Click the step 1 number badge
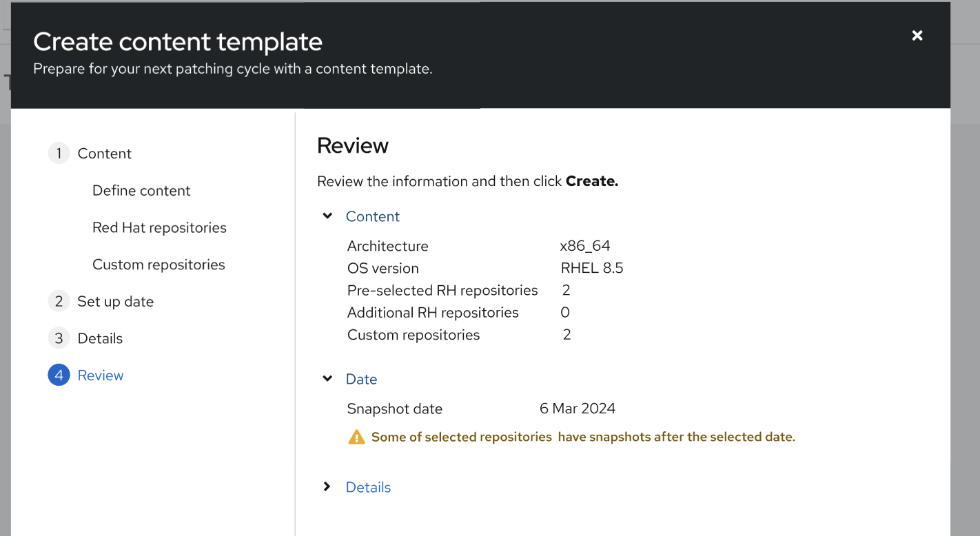980x536 pixels. point(59,153)
